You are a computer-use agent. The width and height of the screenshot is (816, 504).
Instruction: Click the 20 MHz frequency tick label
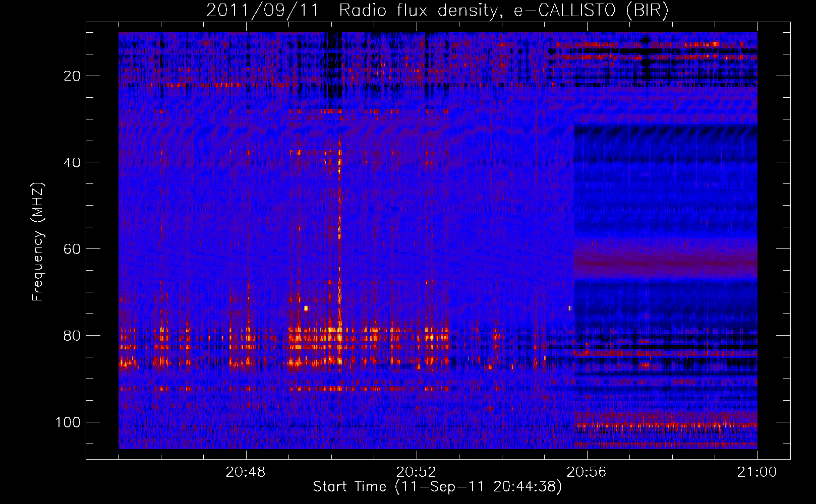point(72,76)
